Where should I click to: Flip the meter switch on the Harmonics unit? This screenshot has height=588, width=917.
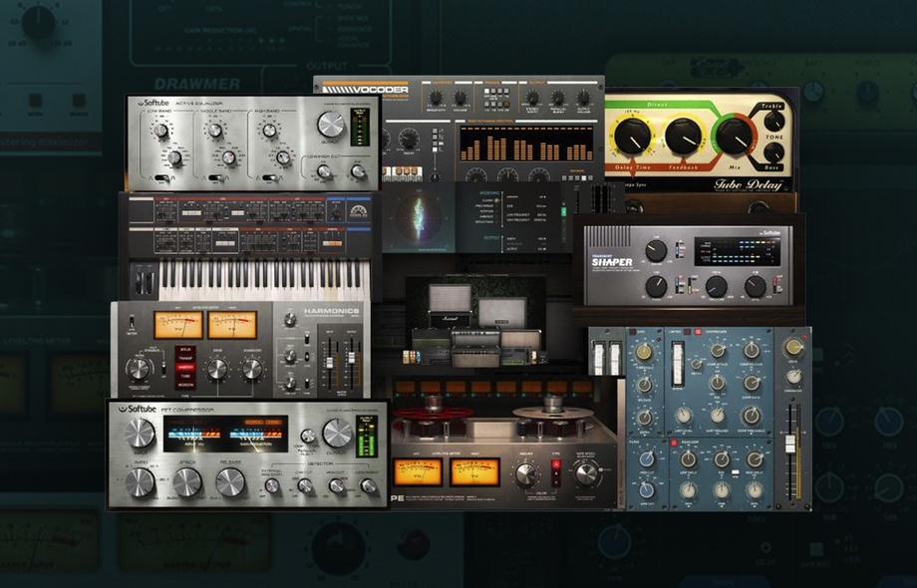[x=131, y=322]
